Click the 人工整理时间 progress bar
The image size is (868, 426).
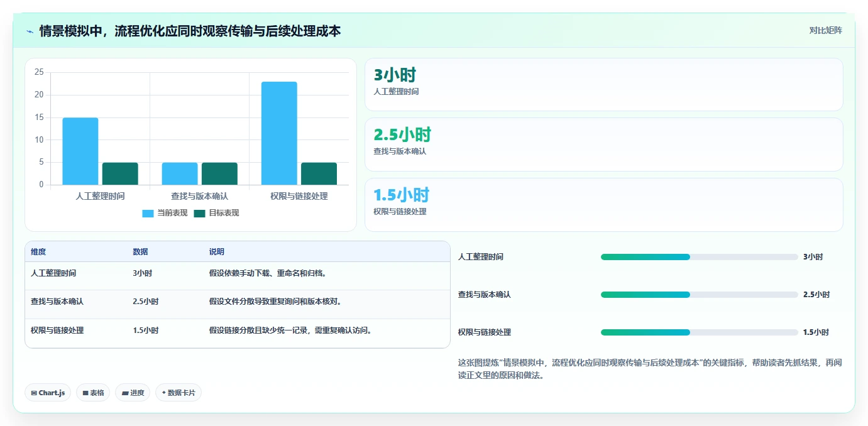pos(699,257)
